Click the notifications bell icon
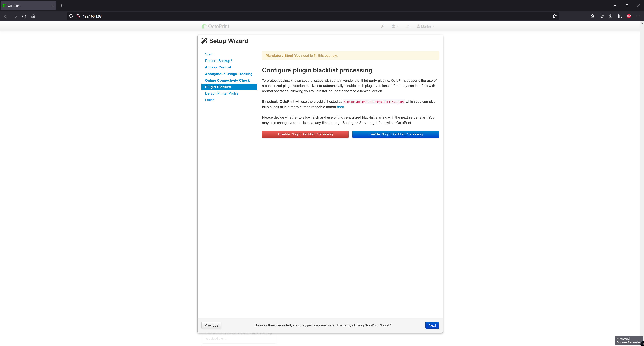Screen dimensions: 644x346 408,26
